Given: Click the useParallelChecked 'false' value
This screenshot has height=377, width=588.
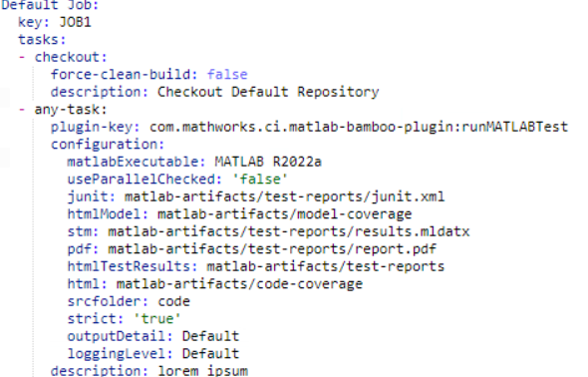Looking at the screenshot, I should pos(260,180).
